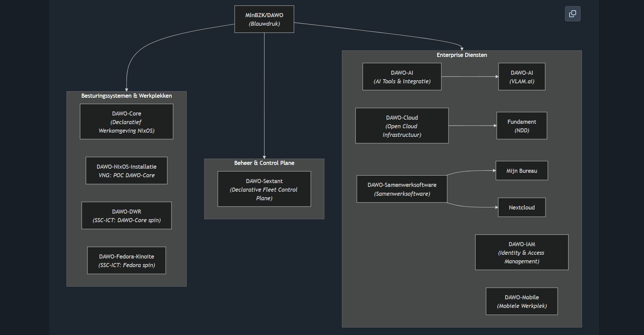644x335 pixels.
Task: Select the DAWO-NixOS-installatie node
Action: pos(127,171)
